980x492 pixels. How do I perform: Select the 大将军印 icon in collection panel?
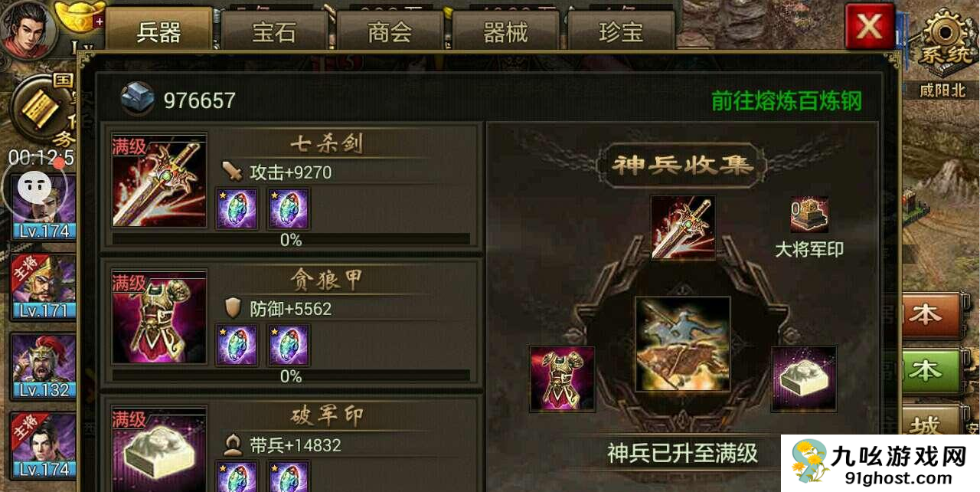coord(809,215)
